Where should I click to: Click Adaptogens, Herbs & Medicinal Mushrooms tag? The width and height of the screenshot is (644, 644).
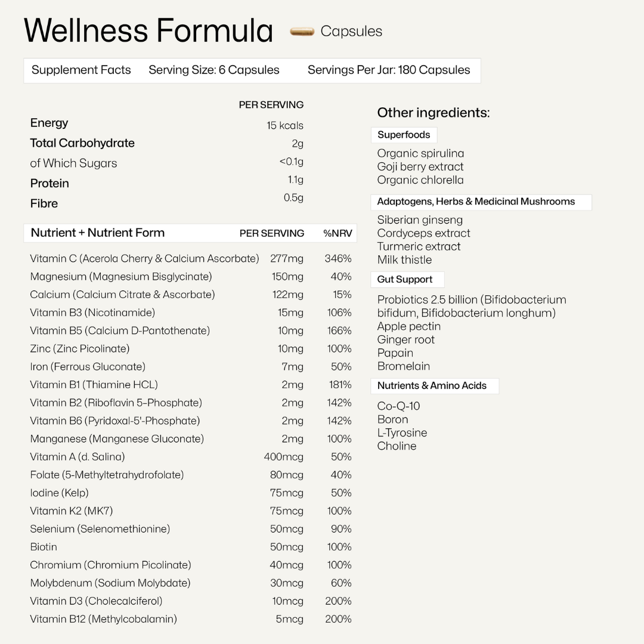coord(476,202)
